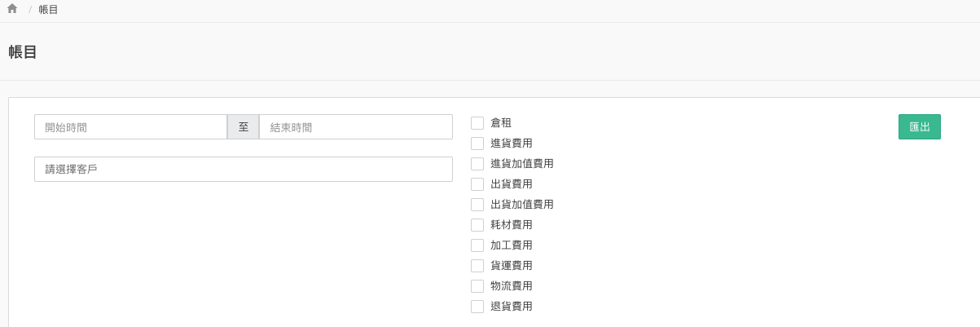Select the 出貨費用 checkbox

[x=477, y=184]
